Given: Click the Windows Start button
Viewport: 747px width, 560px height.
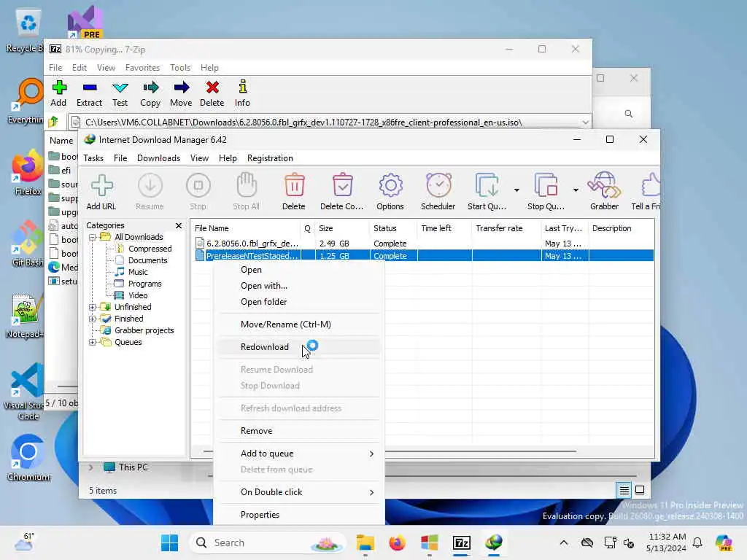Looking at the screenshot, I should tap(169, 542).
